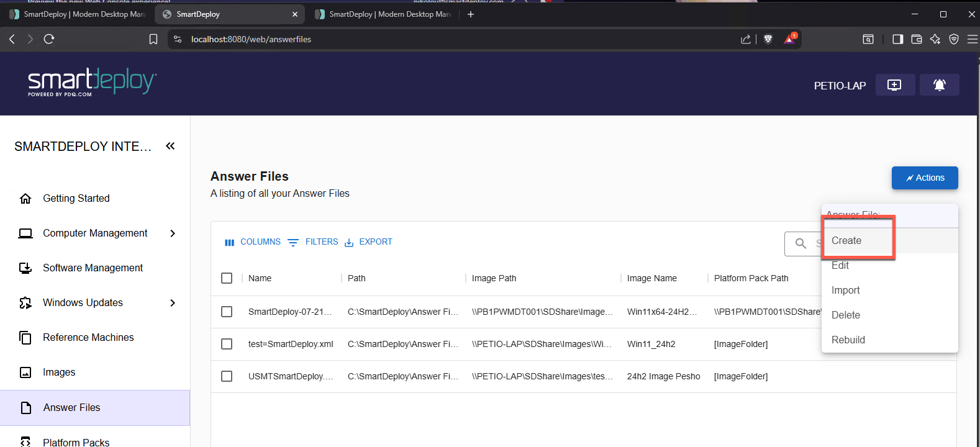Expand the Windows Updates submenu arrow
This screenshot has height=447, width=980.
173,303
